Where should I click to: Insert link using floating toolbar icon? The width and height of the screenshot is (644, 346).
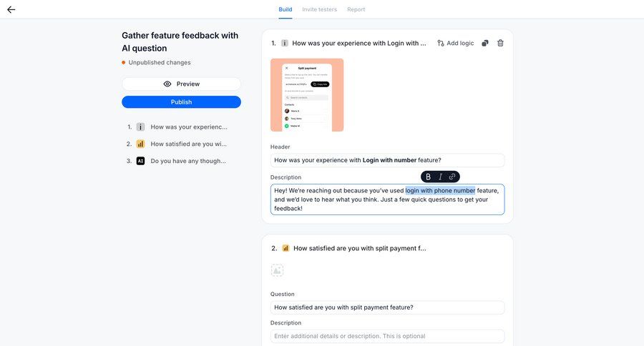(452, 177)
